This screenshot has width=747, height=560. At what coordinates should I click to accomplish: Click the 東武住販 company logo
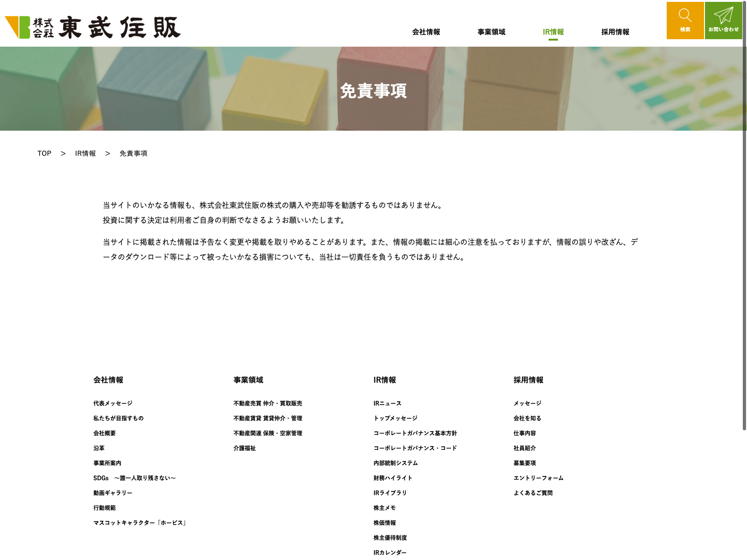[92, 27]
